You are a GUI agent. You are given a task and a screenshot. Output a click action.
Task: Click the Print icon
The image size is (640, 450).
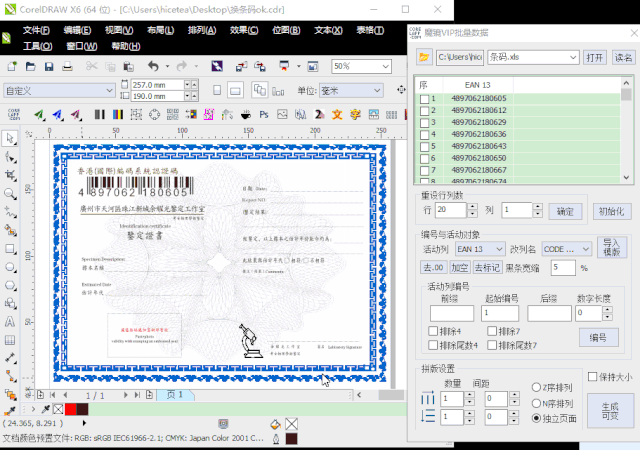coord(67,66)
